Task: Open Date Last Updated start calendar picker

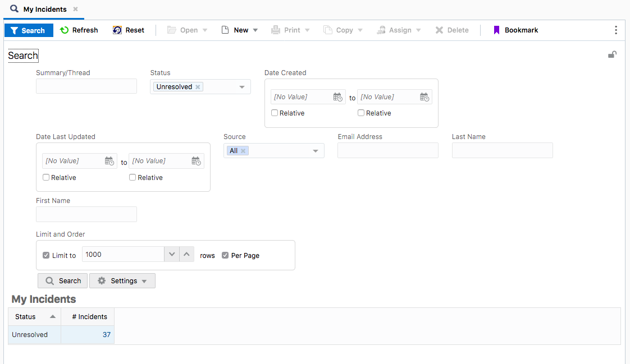Action: 109,161
